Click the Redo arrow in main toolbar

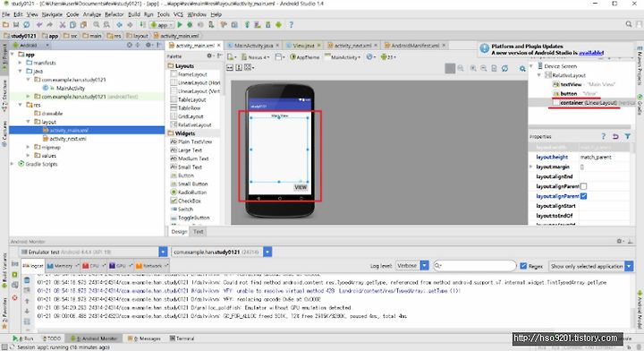pos(49,25)
